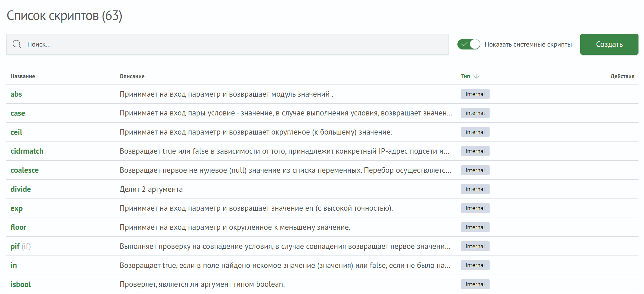Screen dimensions: 644x294
Task: Open the in script
Action: coord(14,265)
